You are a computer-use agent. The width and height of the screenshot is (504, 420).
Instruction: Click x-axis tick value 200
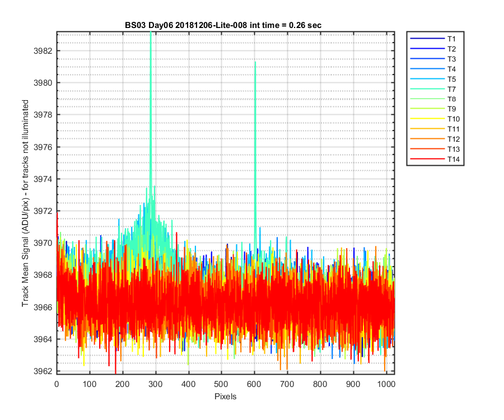(x=123, y=384)
